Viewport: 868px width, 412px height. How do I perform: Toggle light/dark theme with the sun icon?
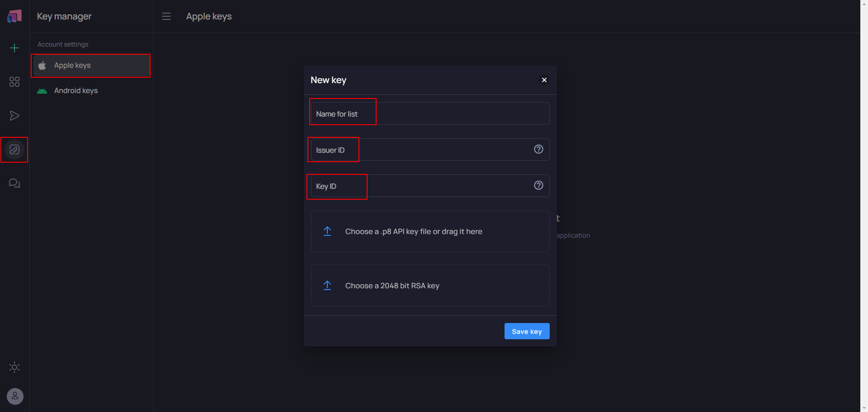pos(14,367)
